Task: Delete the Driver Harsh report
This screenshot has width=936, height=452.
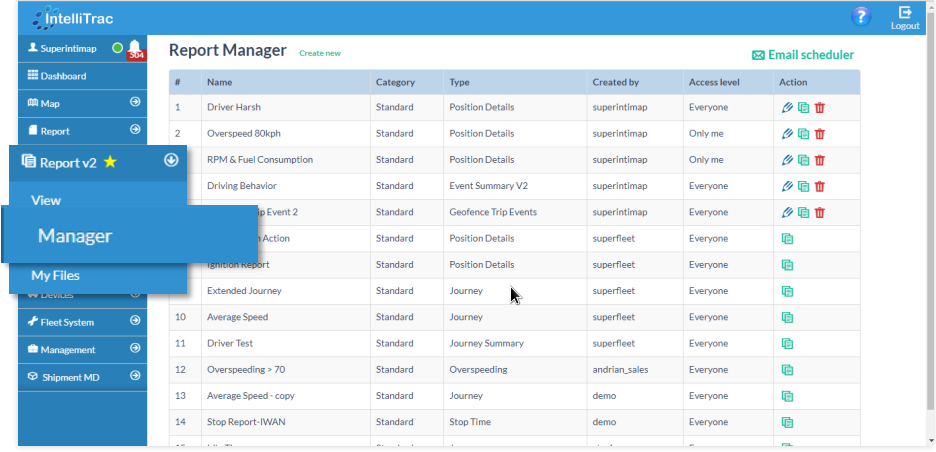Action: coord(820,107)
